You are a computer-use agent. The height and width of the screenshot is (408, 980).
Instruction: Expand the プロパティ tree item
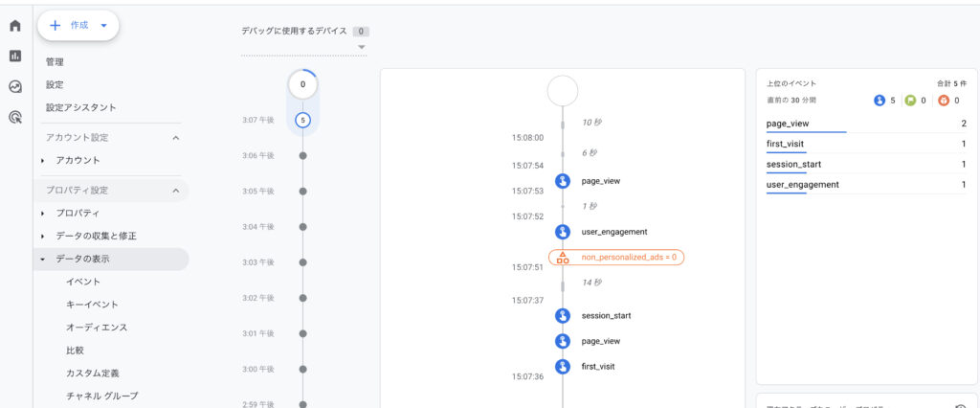tap(43, 213)
